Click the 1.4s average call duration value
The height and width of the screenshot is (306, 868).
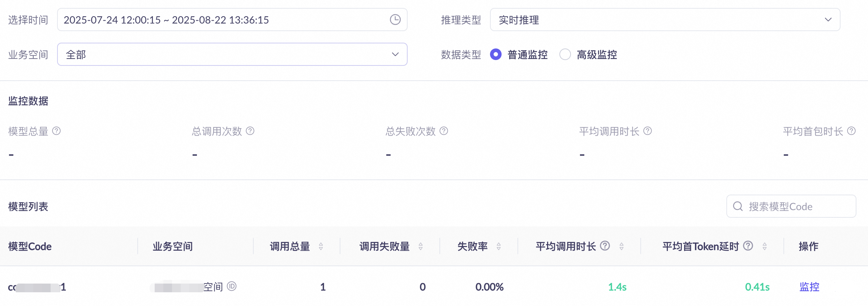[x=617, y=287]
